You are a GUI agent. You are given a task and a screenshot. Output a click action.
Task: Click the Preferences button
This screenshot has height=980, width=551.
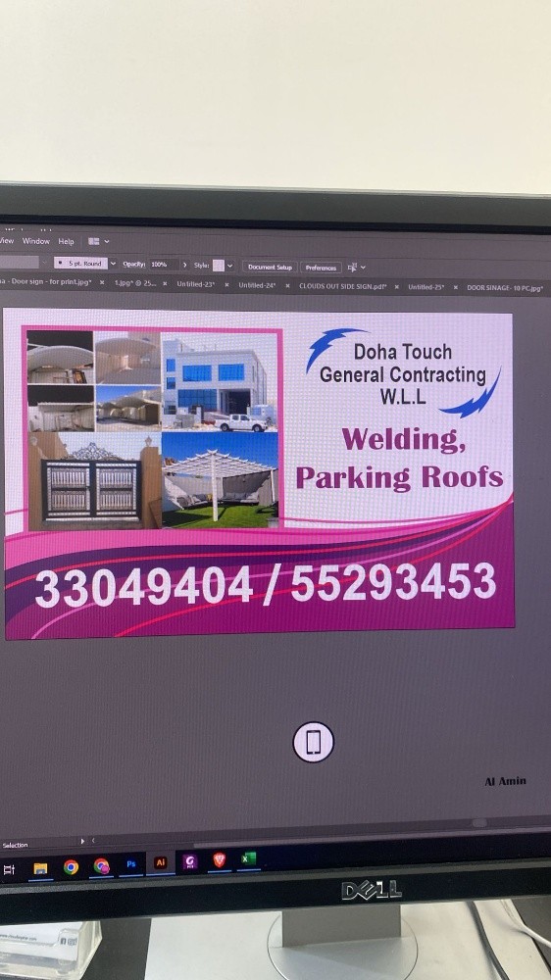pos(321,268)
